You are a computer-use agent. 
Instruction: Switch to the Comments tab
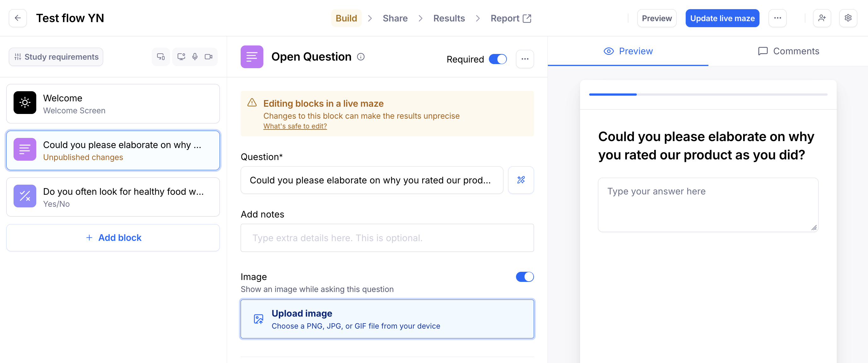coord(788,51)
